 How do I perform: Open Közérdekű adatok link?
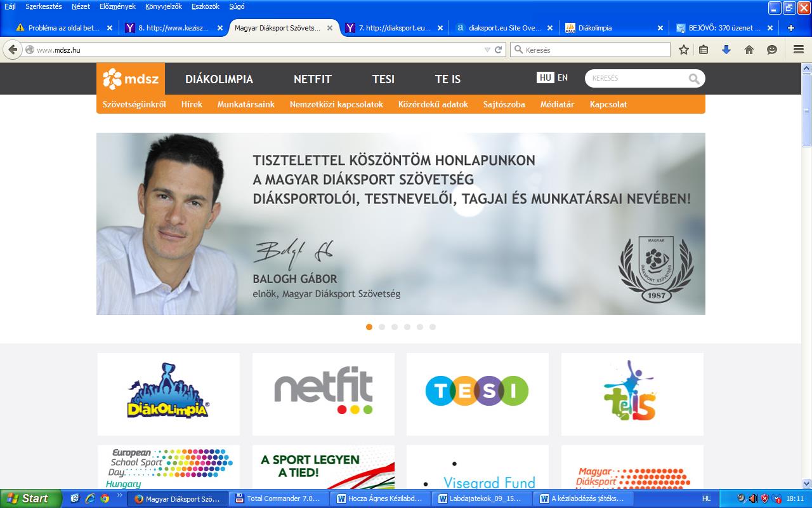tap(433, 104)
